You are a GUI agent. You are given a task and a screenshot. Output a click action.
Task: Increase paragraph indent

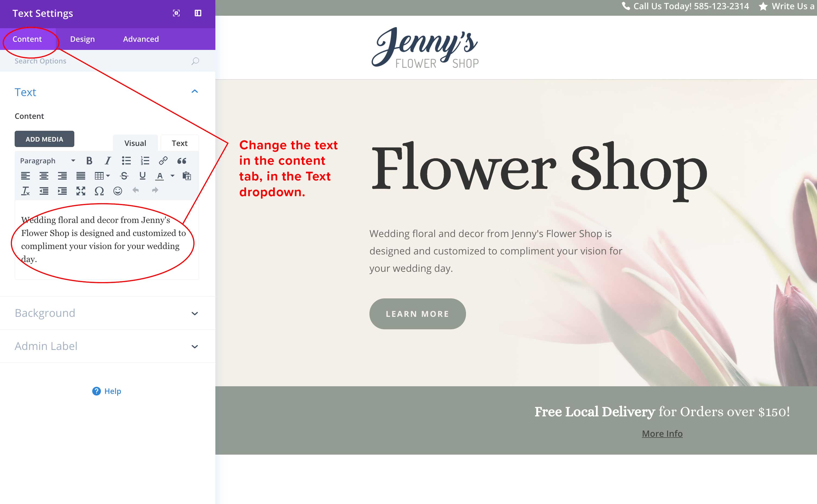click(62, 191)
